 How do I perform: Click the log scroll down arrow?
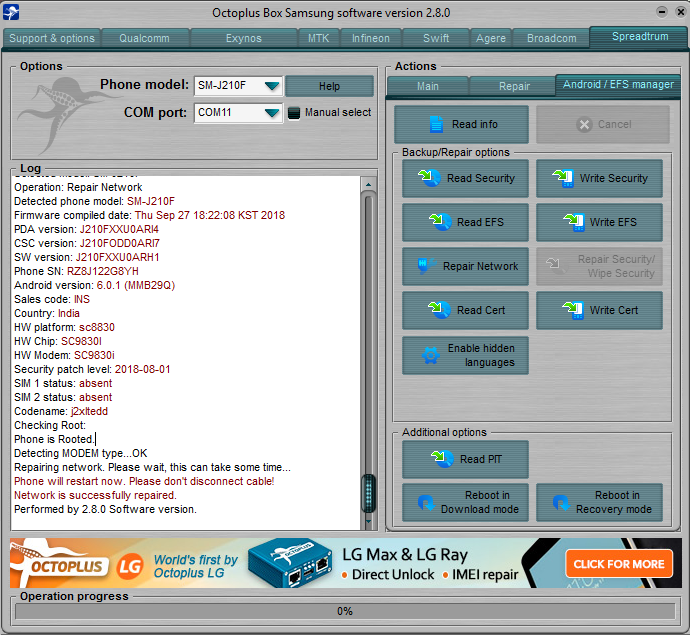point(368,522)
